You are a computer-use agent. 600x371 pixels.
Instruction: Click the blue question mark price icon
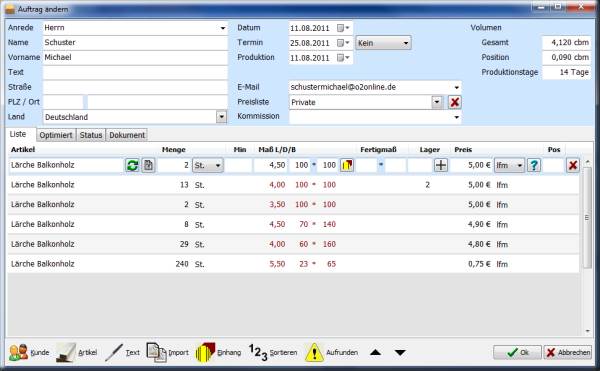[534, 165]
